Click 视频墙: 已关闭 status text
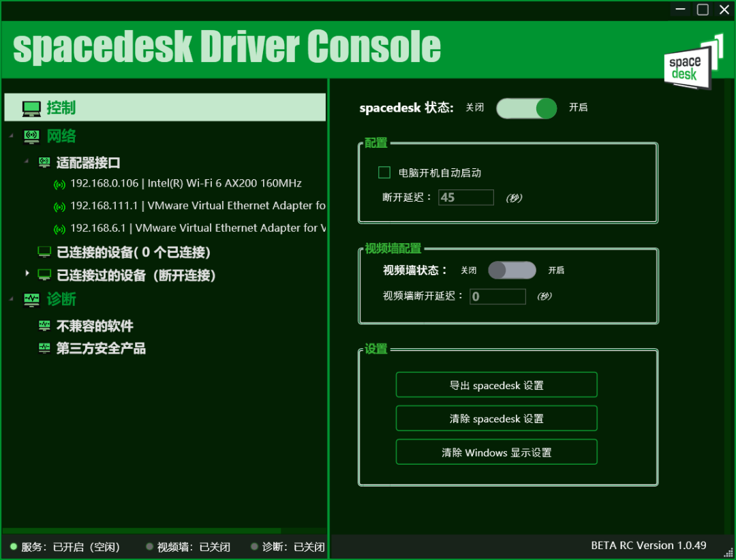 (x=194, y=547)
